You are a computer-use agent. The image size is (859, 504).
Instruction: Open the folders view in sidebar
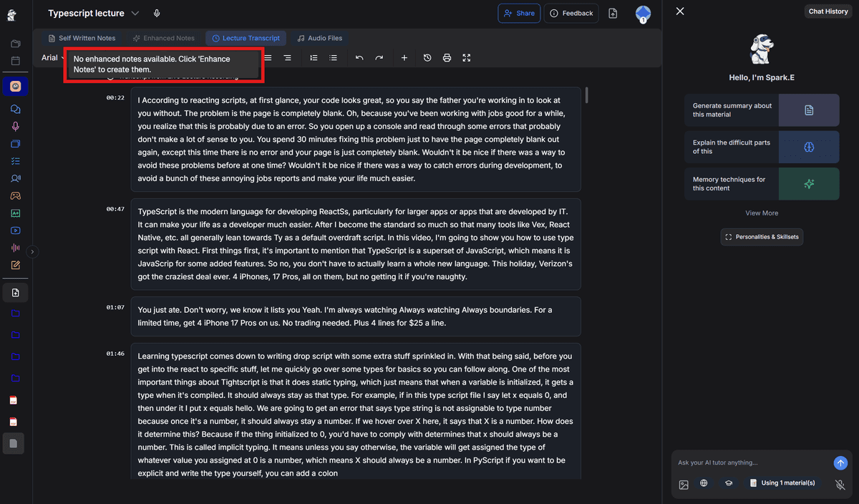tap(15, 44)
